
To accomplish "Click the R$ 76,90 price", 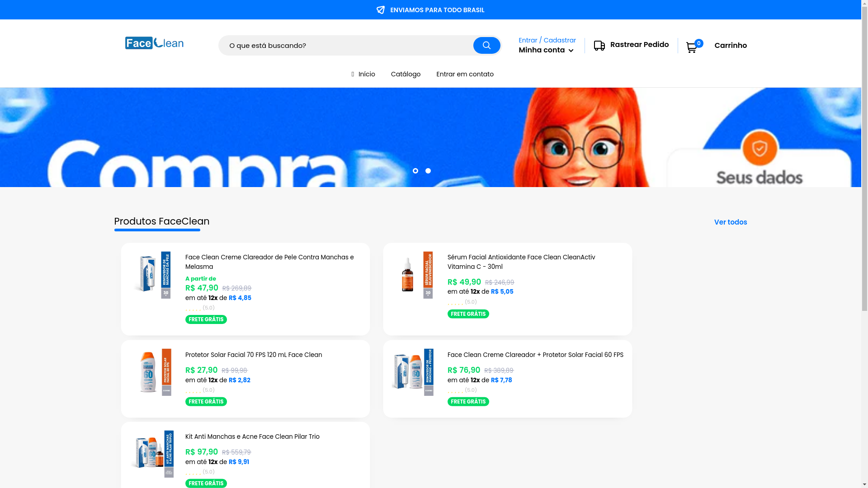I will coord(464,370).
